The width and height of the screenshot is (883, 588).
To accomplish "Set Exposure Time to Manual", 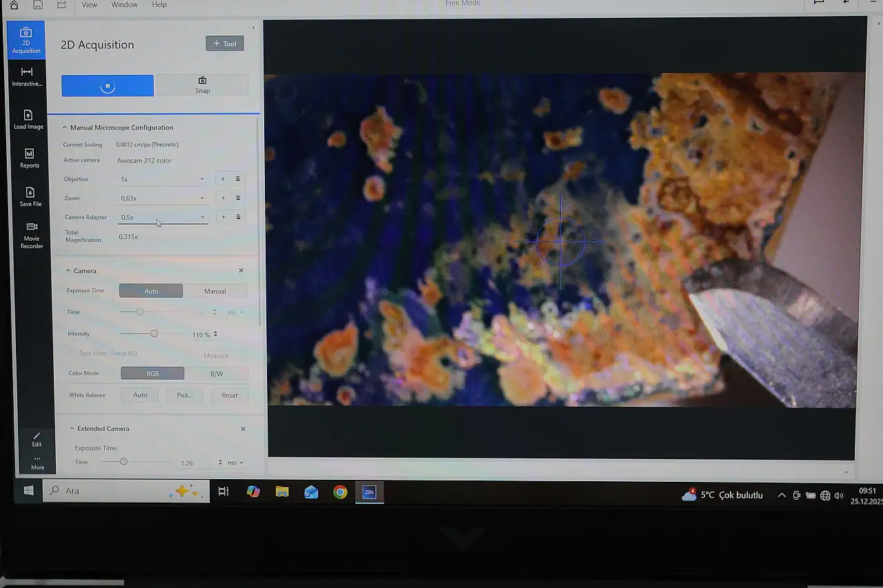I will (x=215, y=291).
